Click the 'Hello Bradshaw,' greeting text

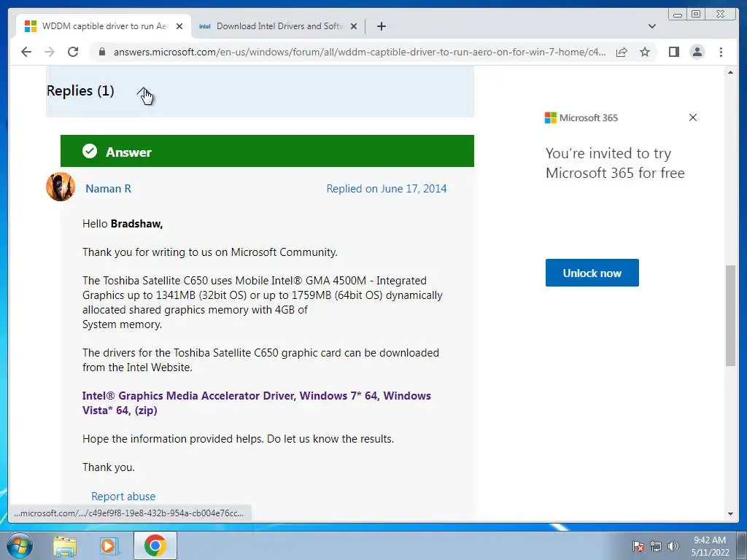123,224
